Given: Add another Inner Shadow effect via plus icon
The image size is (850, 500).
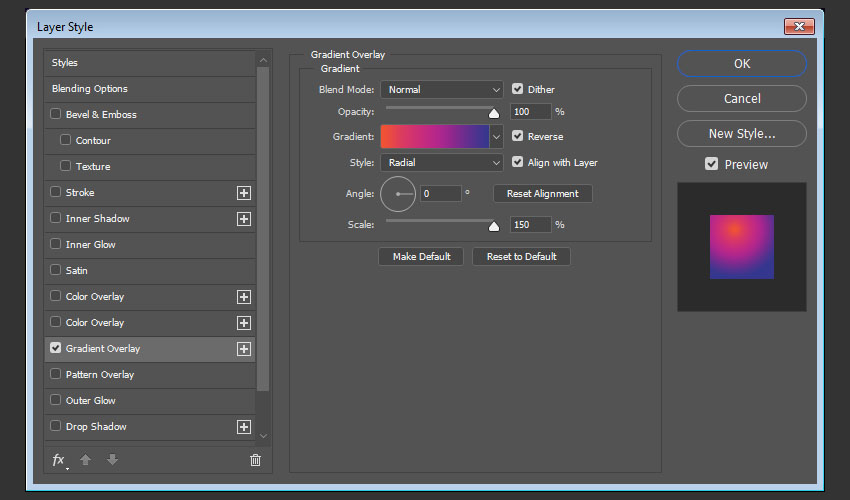Looking at the screenshot, I should click(x=243, y=219).
